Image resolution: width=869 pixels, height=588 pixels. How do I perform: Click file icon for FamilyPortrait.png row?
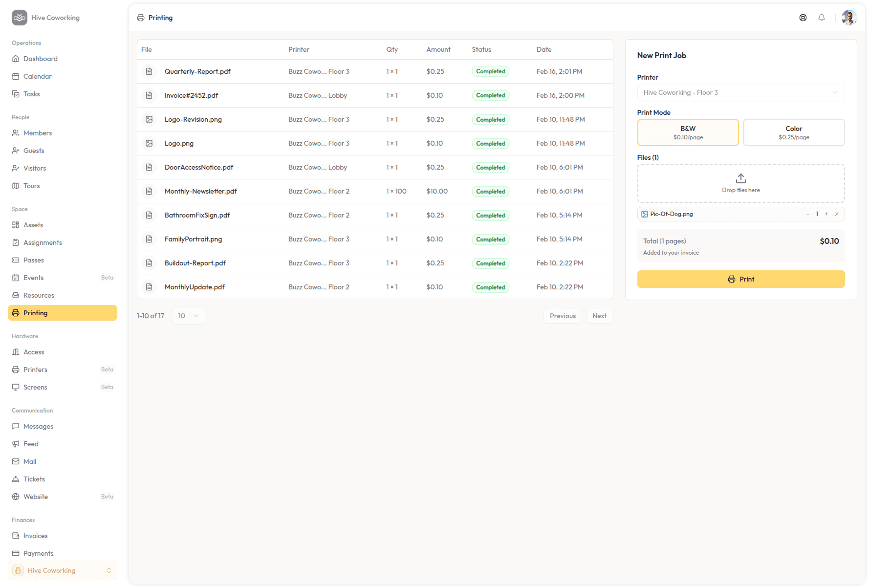pyautogui.click(x=149, y=239)
